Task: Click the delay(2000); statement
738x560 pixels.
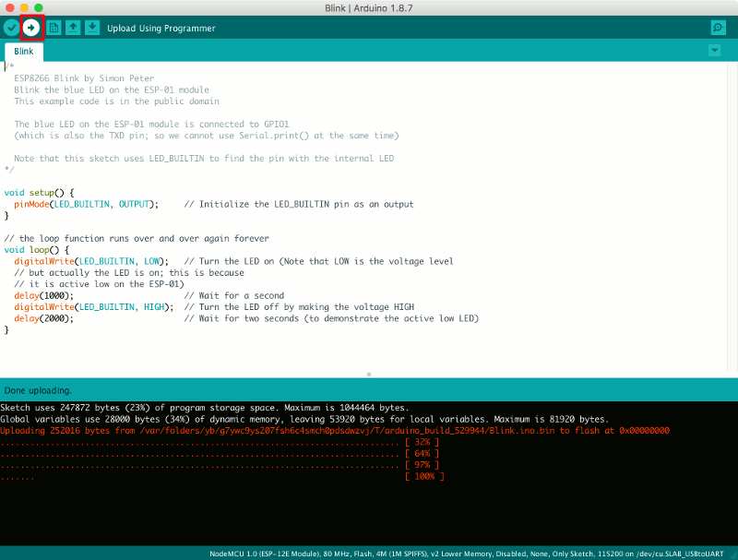Action: [x=43, y=318]
